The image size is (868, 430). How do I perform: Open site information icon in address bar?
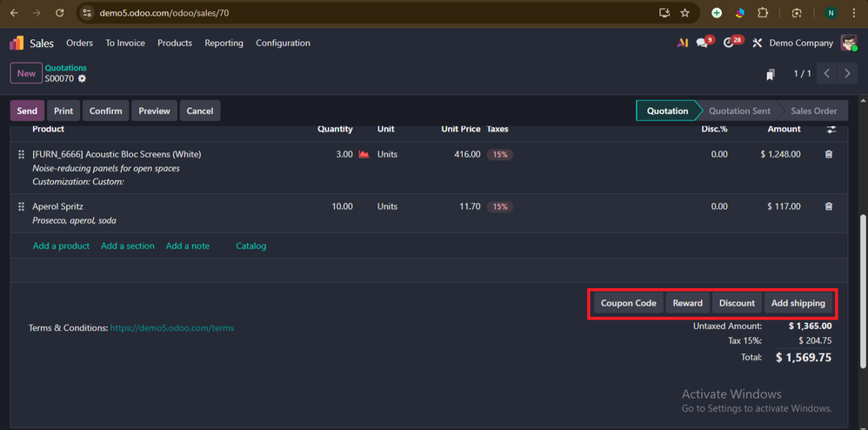click(x=87, y=13)
